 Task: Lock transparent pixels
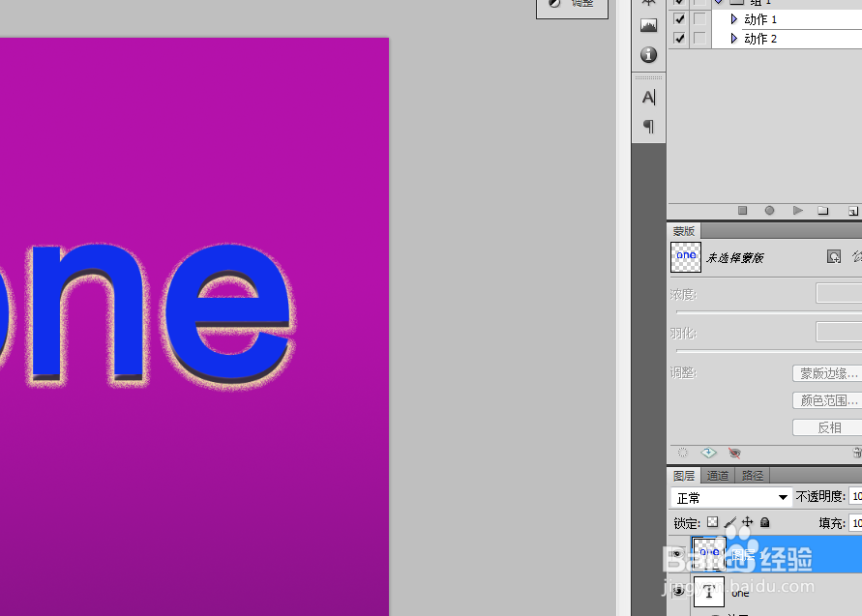point(712,522)
